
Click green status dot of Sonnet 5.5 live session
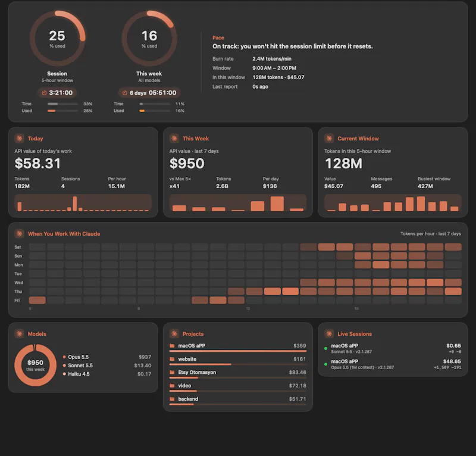click(x=325, y=348)
